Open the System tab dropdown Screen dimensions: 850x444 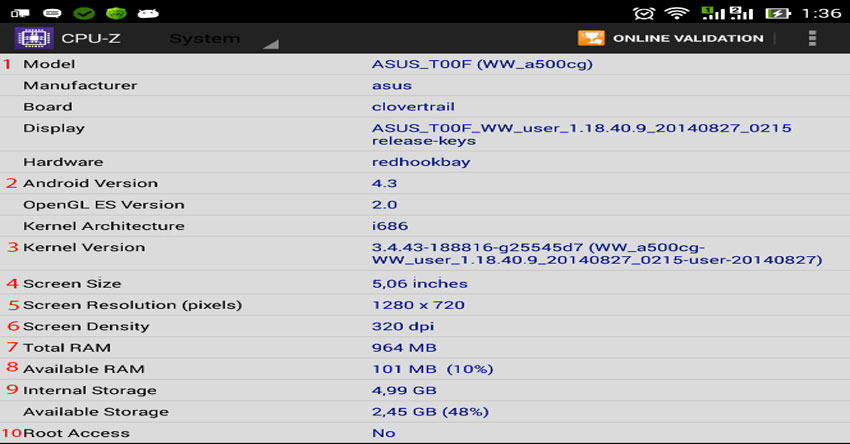pyautogui.click(x=223, y=39)
